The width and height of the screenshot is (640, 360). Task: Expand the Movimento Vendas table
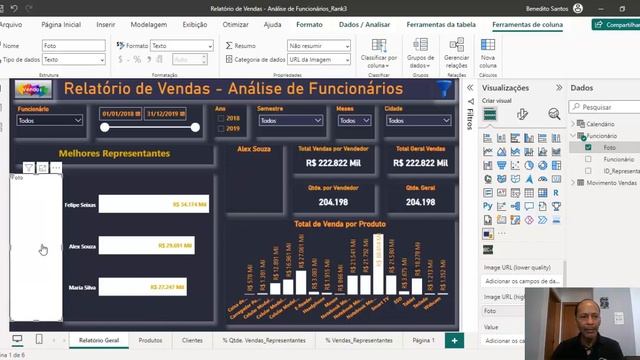[x=573, y=182]
